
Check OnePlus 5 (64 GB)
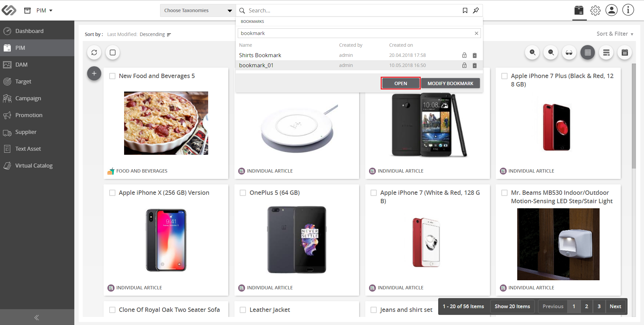(243, 193)
